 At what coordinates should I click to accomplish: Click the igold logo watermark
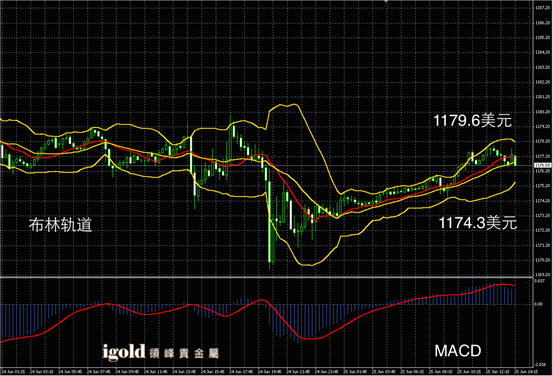[124, 352]
